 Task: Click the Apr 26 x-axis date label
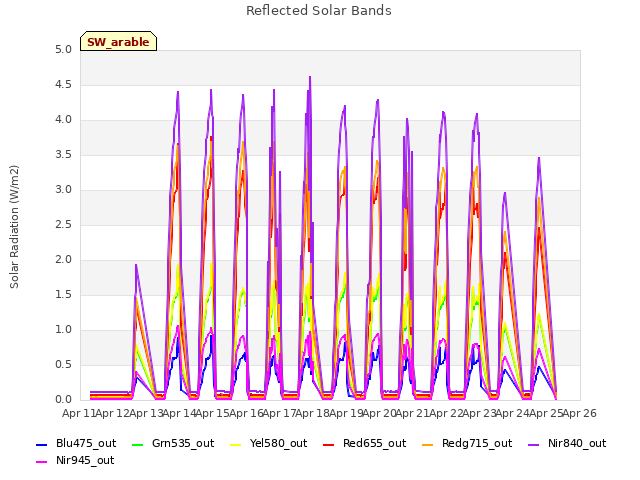coord(580,413)
